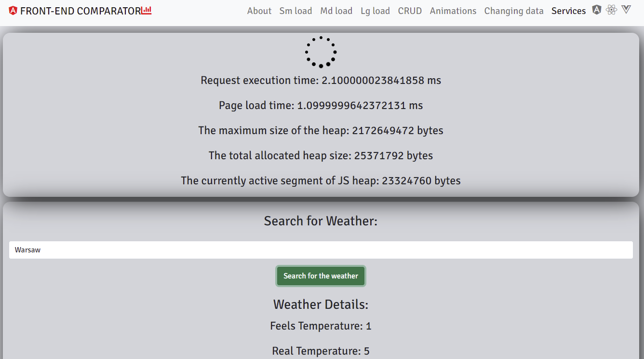Screen dimensions: 644x359
Task: Go to Changing data
Action: point(514,11)
